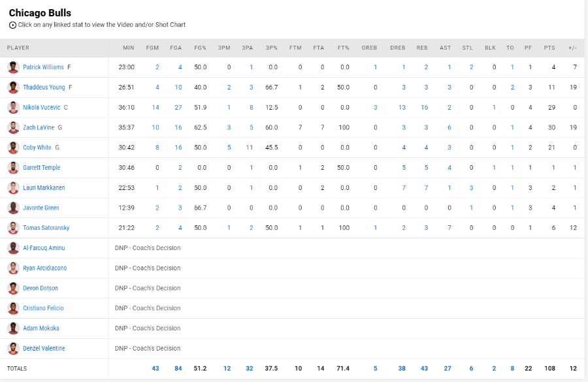Open Cristiano Felicio player link
This screenshot has height=382, width=588.
(43, 308)
